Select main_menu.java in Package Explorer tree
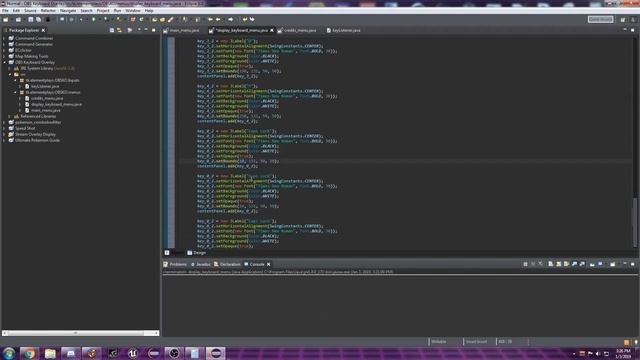Viewport: 640px width, 360px height. [45, 110]
